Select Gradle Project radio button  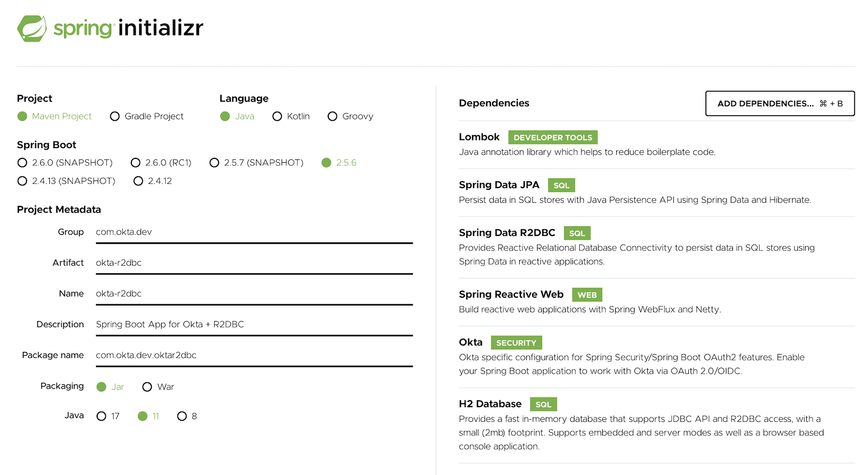[115, 117]
